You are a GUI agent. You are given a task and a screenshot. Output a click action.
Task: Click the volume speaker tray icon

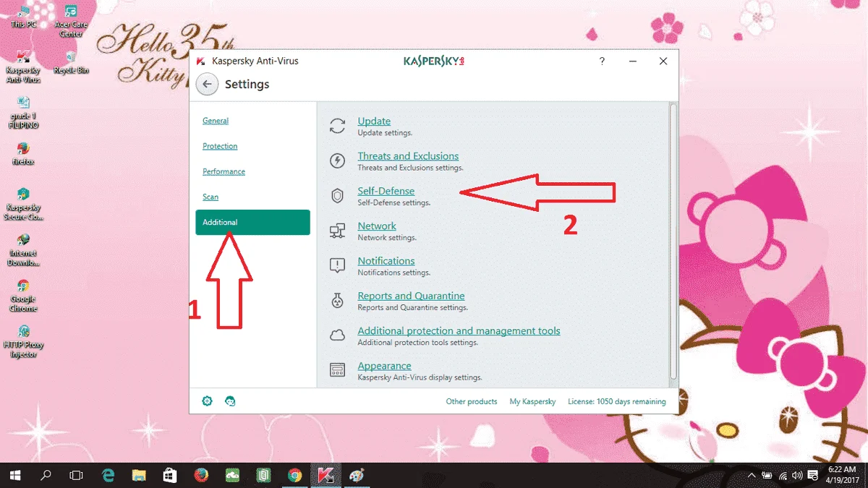tap(797, 476)
